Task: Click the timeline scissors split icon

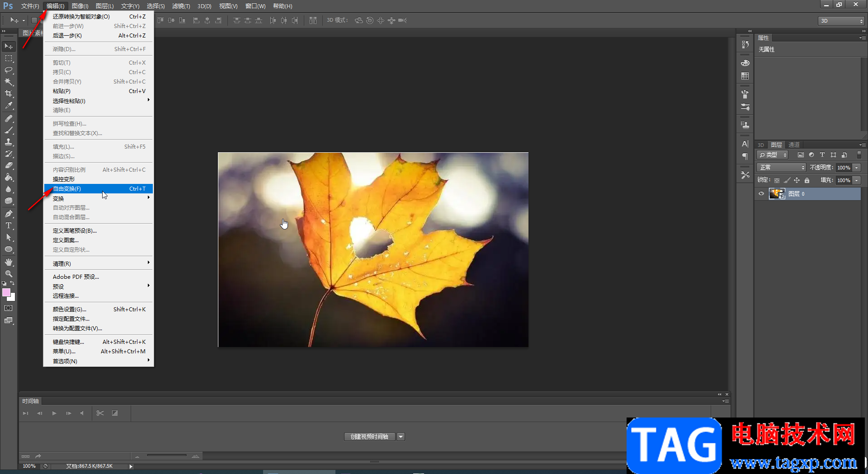Action: click(100, 413)
